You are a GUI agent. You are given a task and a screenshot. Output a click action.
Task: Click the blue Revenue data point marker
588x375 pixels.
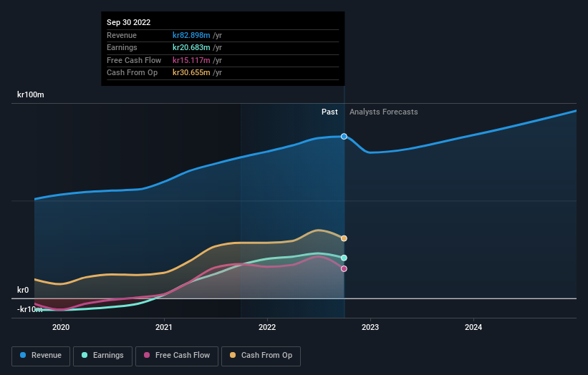click(344, 137)
